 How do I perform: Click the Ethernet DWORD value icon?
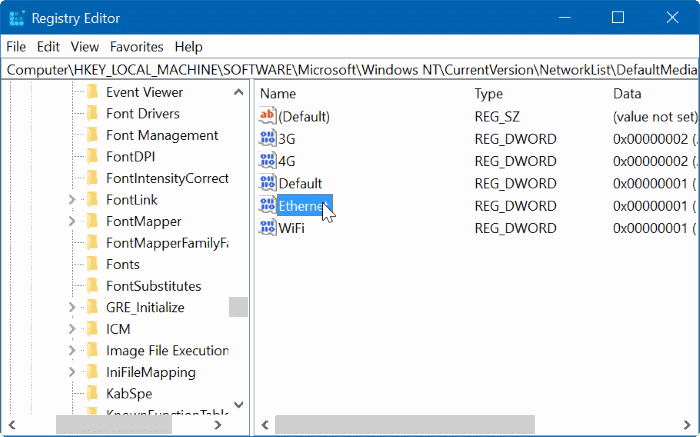tap(267, 205)
